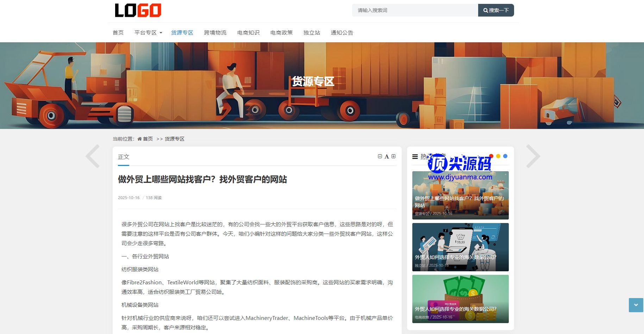Expand the 平台专区 dropdown menu
644x334 pixels.
tap(148, 33)
